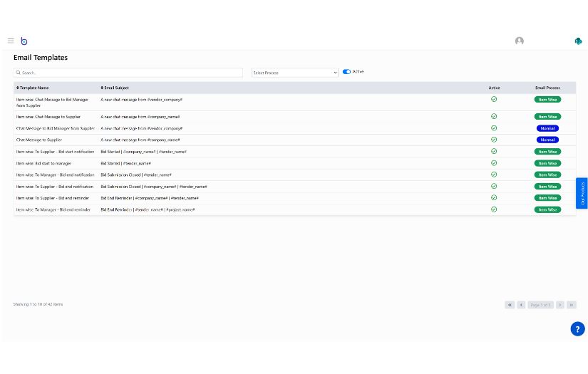Click the Email Process column header
Image resolution: width=588 pixels, height=374 pixels.
[547, 88]
